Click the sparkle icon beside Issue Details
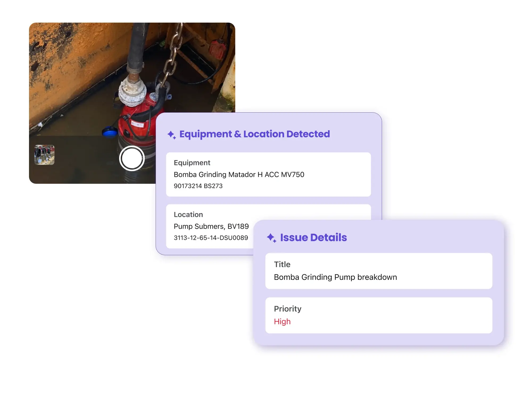Image resolution: width=532 pixels, height=396 pixels. coord(272,238)
